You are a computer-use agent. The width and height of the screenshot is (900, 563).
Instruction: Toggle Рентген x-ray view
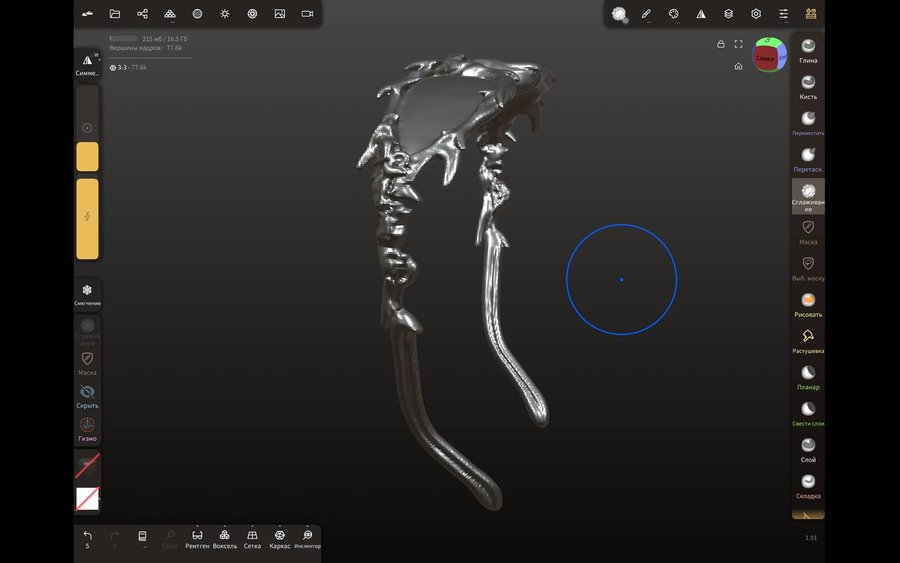point(197,539)
